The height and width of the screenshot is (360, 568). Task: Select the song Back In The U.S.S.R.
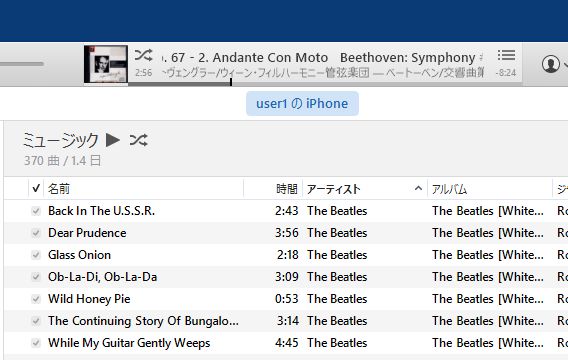101,211
